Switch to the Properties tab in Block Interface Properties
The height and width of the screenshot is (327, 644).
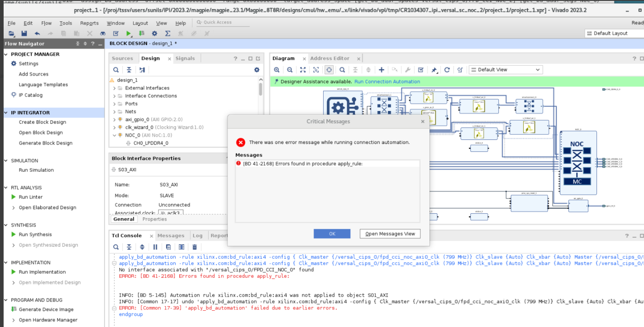click(x=154, y=219)
